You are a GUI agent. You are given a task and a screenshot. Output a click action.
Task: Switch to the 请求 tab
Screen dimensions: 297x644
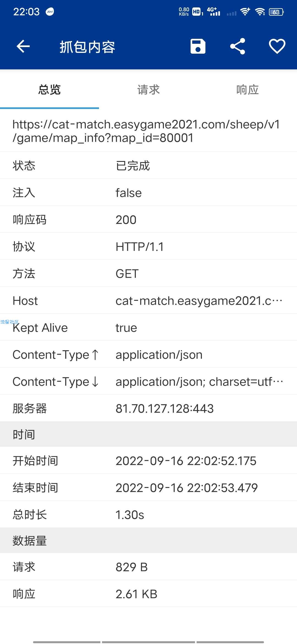pyautogui.click(x=148, y=90)
